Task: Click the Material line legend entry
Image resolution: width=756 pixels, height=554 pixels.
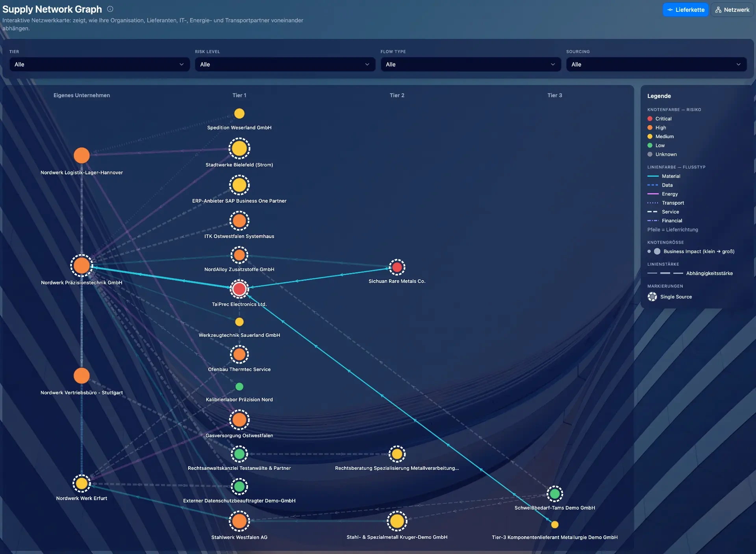Action: click(664, 176)
